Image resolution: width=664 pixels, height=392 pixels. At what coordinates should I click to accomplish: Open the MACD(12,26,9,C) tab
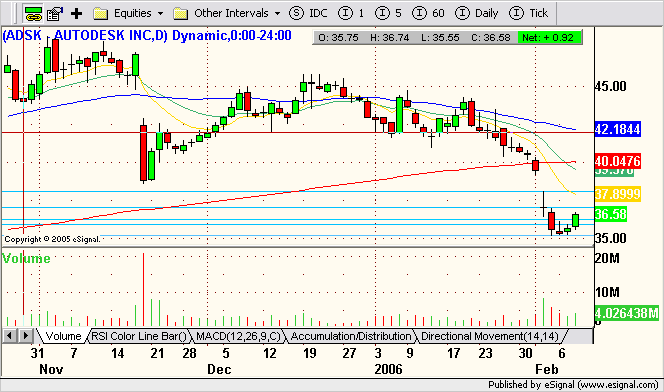click(238, 336)
